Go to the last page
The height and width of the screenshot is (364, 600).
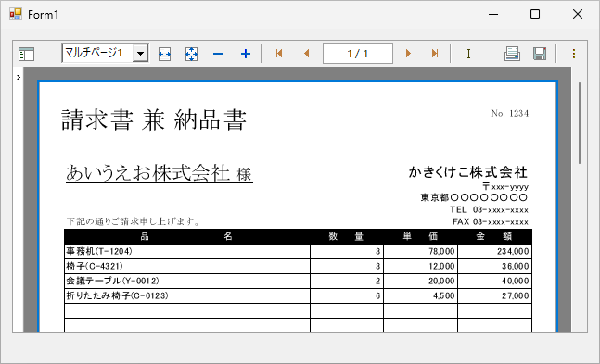435,53
